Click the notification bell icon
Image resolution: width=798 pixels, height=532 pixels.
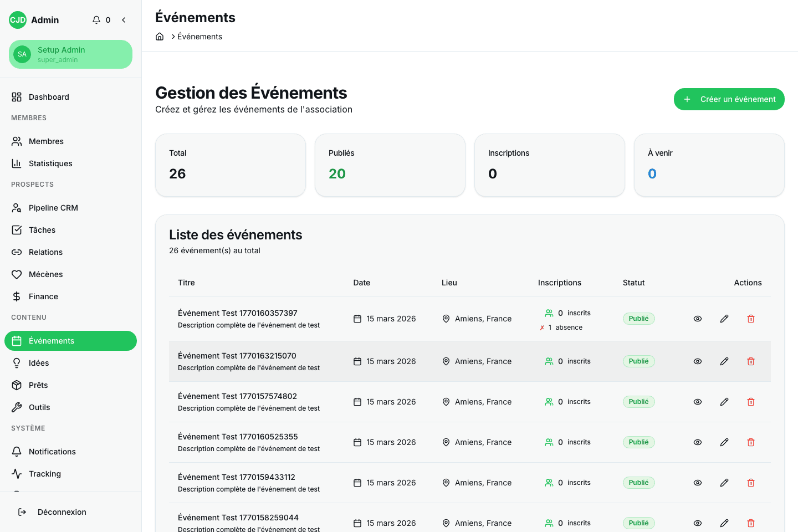96,20
